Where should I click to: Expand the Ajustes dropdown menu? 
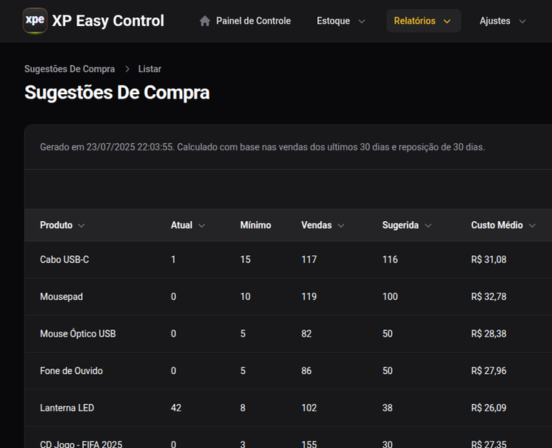502,21
